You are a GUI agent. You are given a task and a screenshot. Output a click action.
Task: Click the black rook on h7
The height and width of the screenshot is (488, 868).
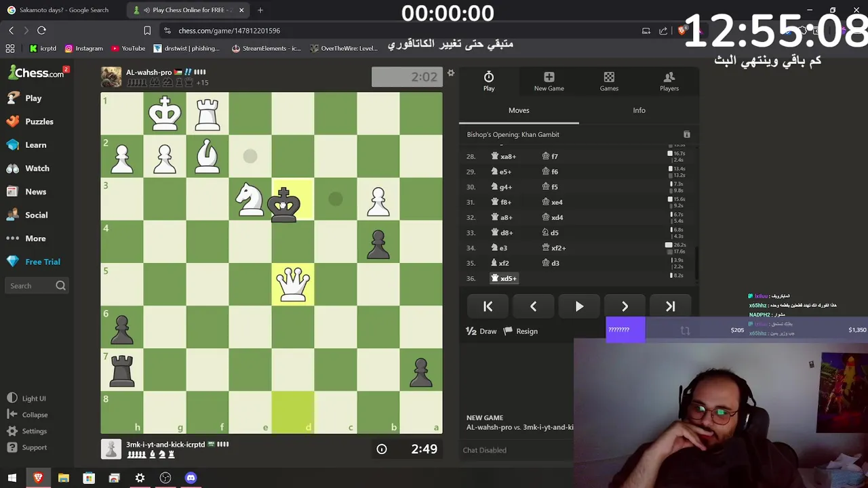[121, 370]
